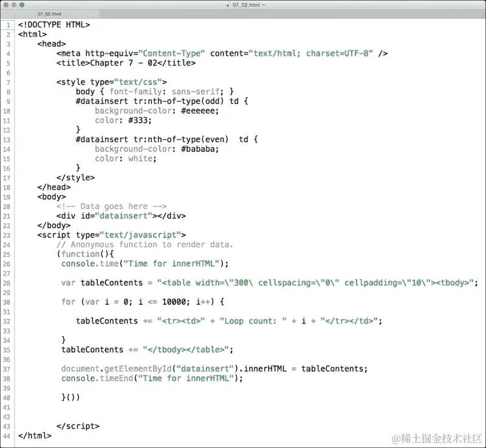Click the document.getElementById("datainsert") line

click(214, 368)
